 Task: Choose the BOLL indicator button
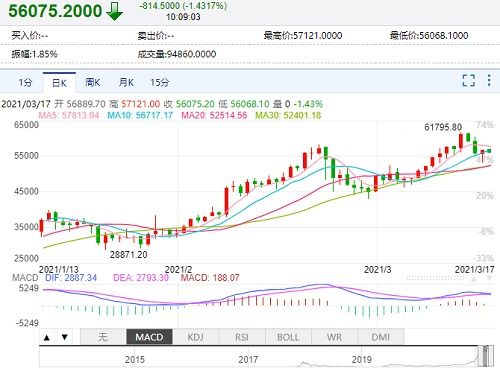288,337
